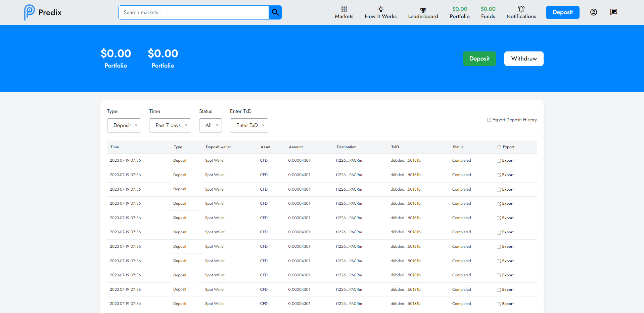Click the Export column header icon
644x313 pixels.
(500, 147)
